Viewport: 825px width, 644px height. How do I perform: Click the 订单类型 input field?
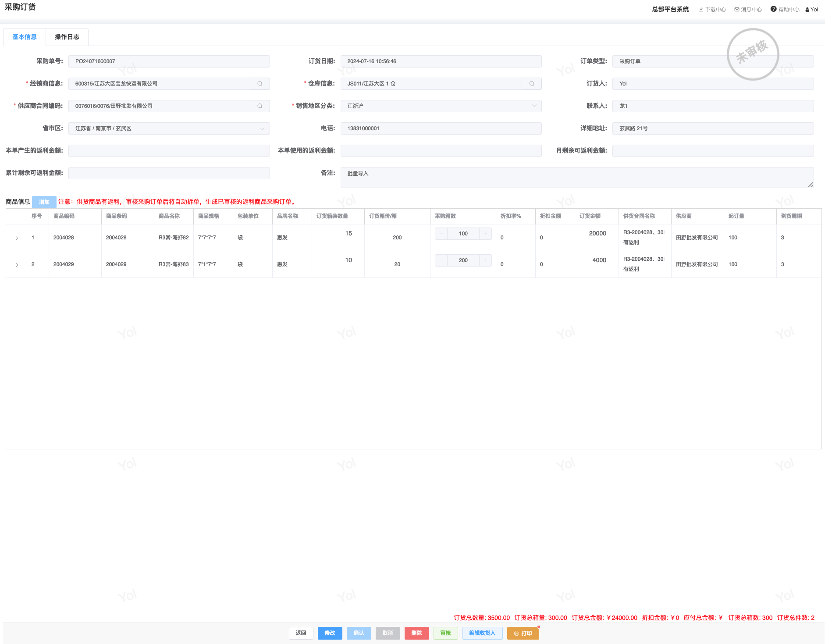click(x=713, y=61)
